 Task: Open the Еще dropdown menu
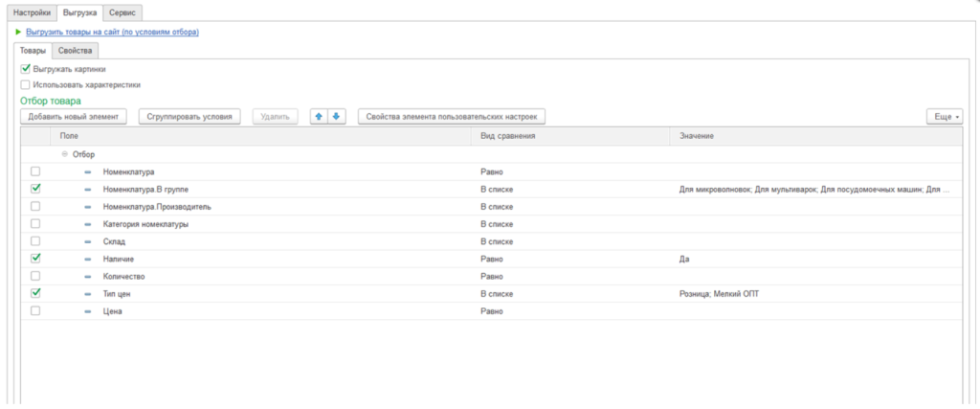(945, 117)
